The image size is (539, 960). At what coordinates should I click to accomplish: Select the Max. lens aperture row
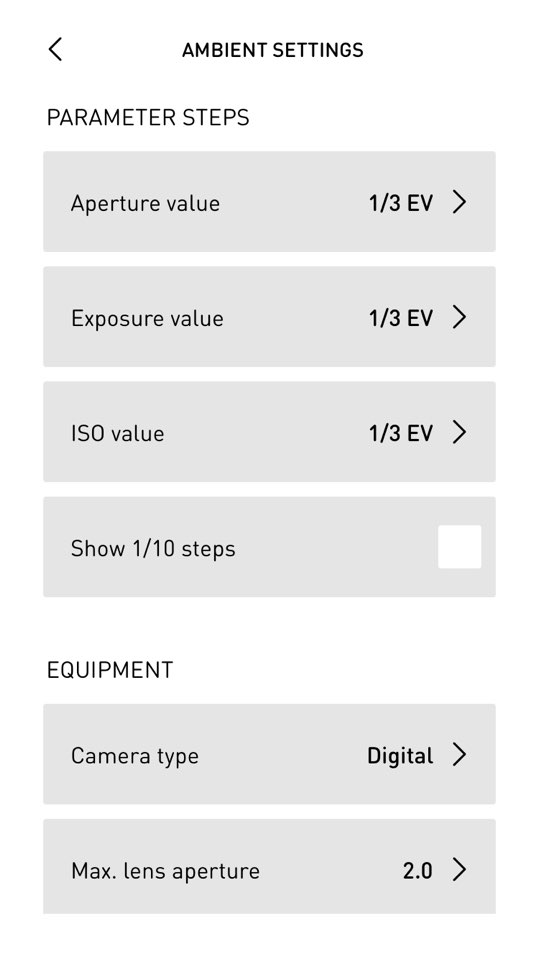[x=270, y=866]
